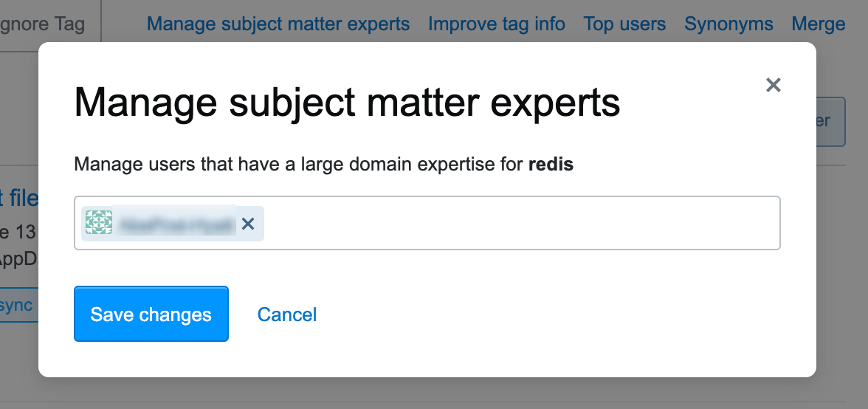
Task: Click the expert's identicon avatar
Action: pos(99,223)
